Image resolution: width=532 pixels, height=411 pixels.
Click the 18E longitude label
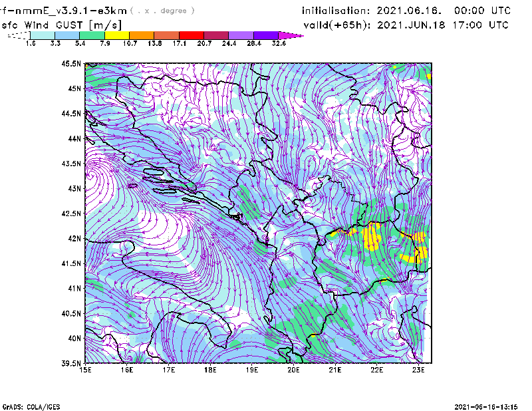[210, 370]
